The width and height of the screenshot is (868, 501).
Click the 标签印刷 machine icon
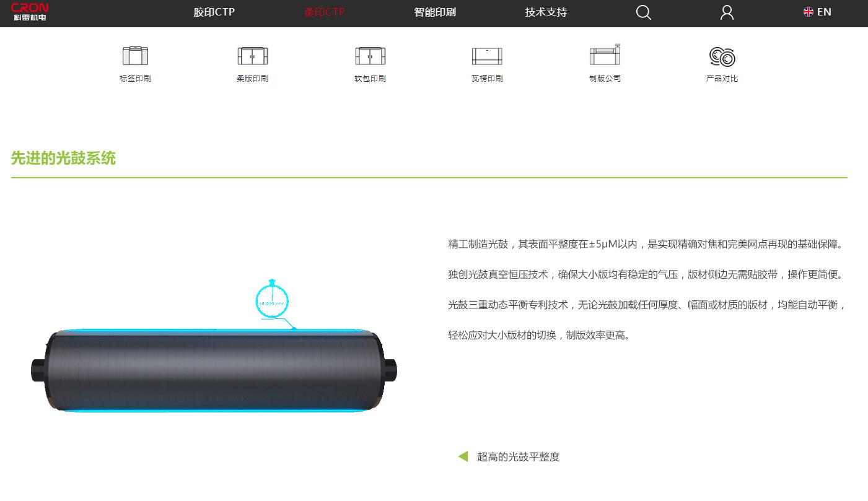[x=135, y=56]
